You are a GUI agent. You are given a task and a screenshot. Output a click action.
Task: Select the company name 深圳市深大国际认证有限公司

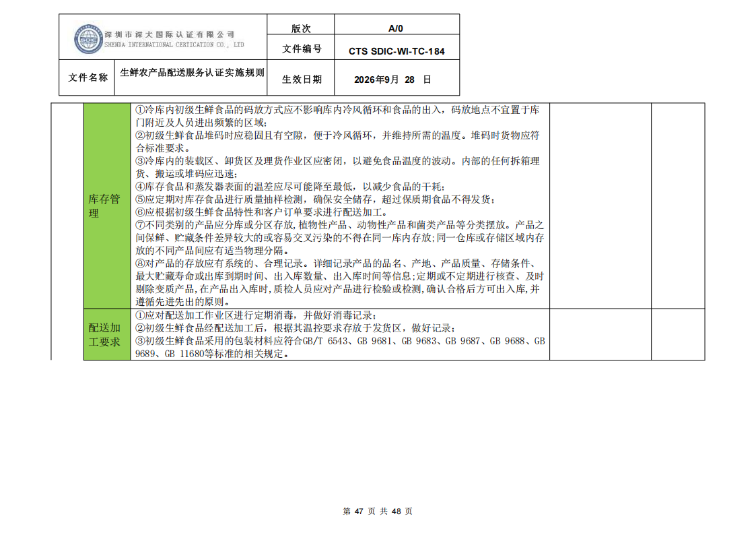170,34
